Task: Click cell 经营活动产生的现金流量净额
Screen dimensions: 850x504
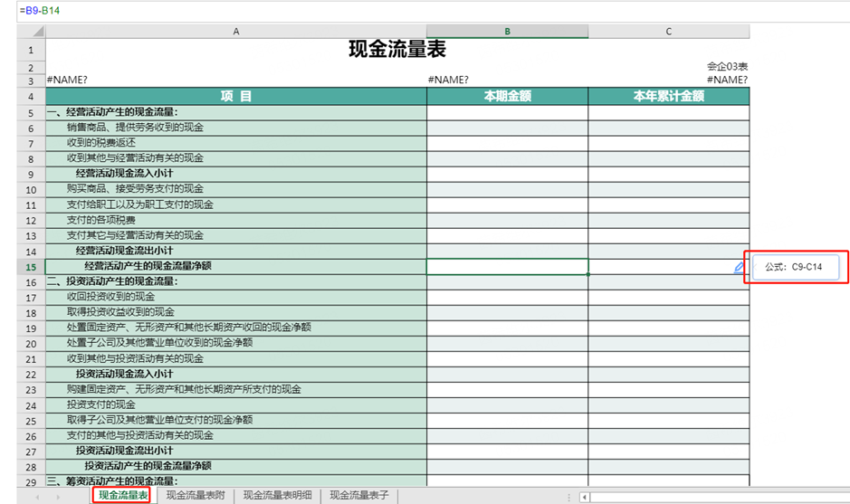Action: (x=236, y=266)
